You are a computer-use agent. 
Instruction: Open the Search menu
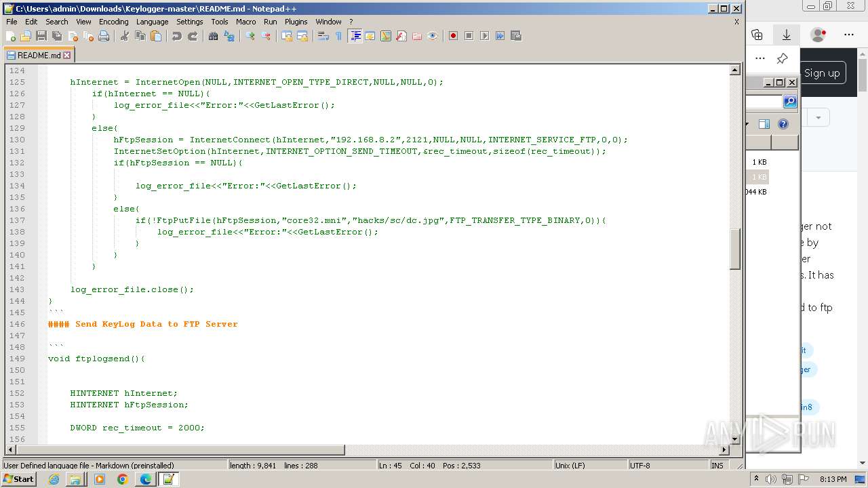pyautogui.click(x=57, y=22)
